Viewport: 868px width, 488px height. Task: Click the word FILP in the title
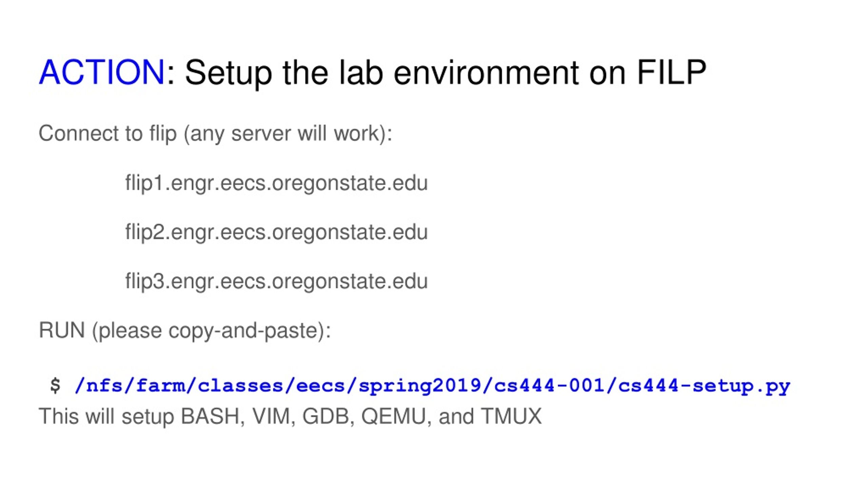(x=672, y=72)
